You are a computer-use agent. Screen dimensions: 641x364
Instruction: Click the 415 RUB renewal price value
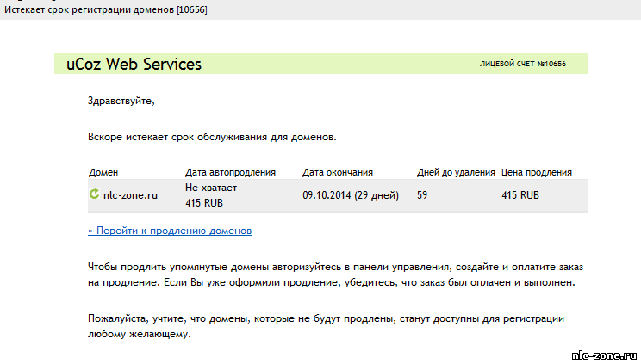(x=520, y=195)
